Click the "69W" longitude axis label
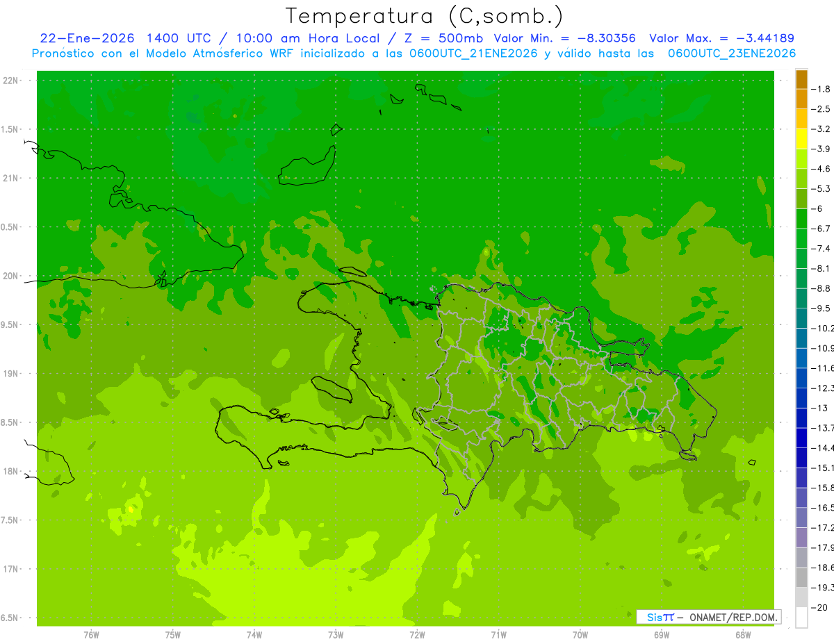Viewport: 834px width, 644px height. click(x=662, y=635)
